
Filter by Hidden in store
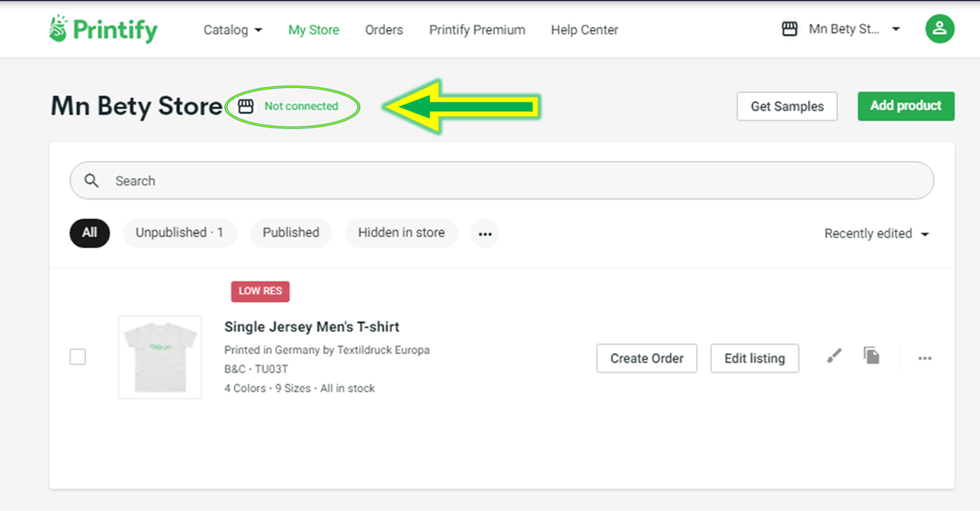(401, 233)
